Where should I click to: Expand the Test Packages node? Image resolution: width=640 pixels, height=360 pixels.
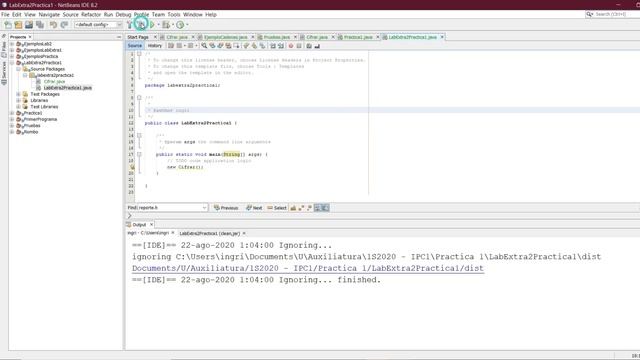pyautogui.click(x=18, y=94)
